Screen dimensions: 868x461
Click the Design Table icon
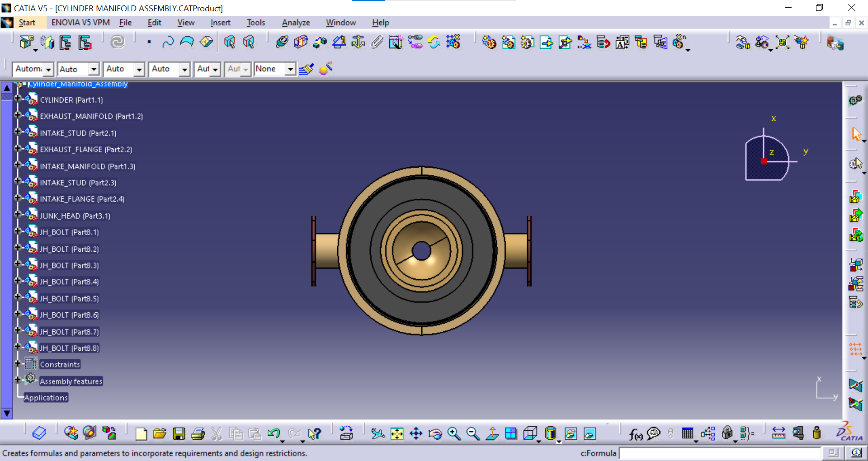pyautogui.click(x=688, y=434)
